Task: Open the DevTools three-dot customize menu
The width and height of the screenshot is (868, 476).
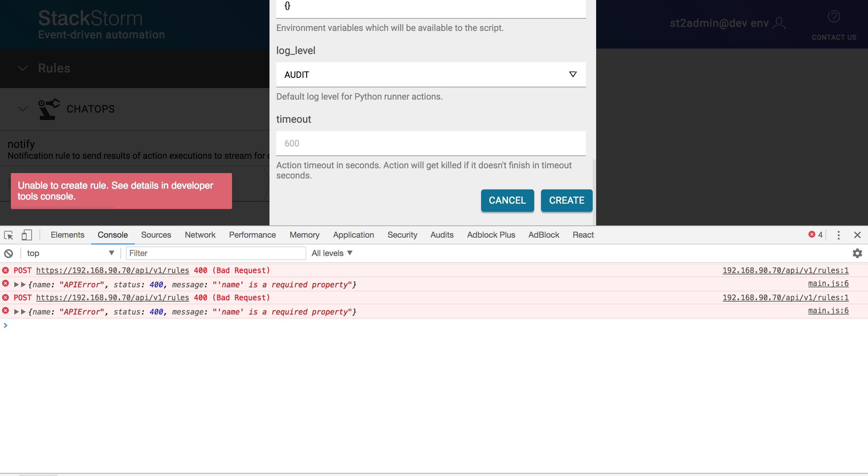Action: [x=839, y=235]
